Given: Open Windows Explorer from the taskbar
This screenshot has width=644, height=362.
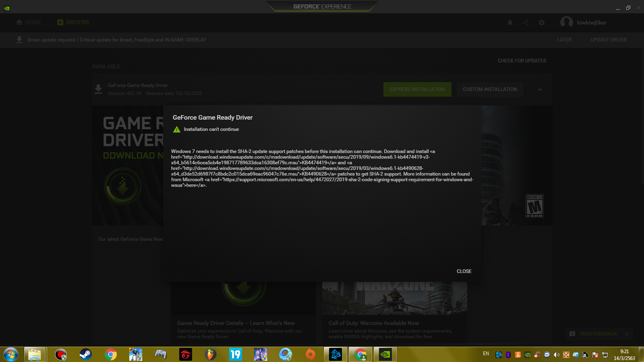Looking at the screenshot, I should point(35,354).
